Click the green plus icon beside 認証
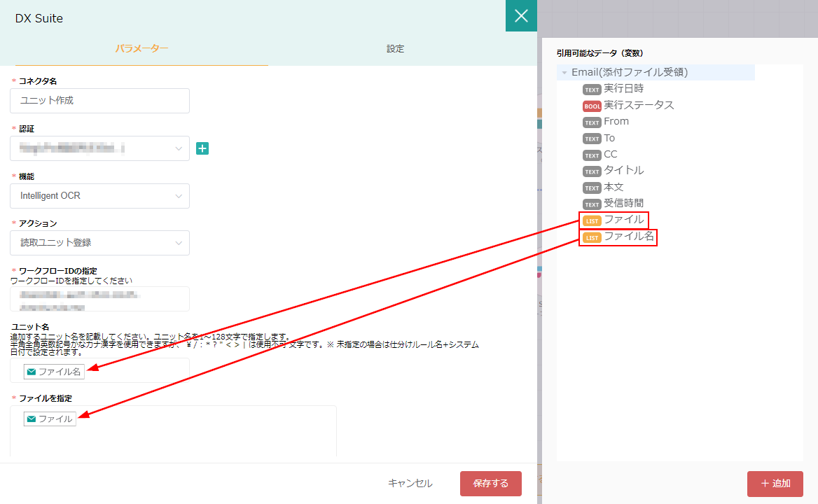This screenshot has height=504, width=818. [202, 148]
